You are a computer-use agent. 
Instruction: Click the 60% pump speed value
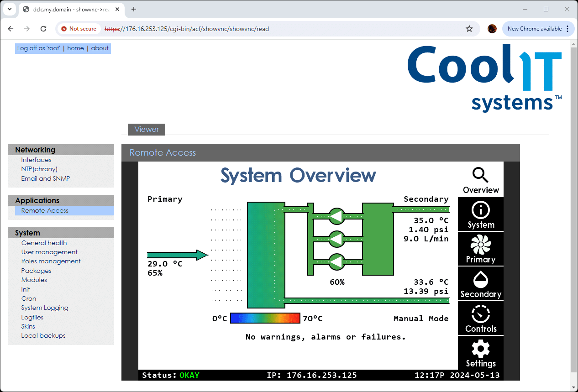tap(337, 282)
